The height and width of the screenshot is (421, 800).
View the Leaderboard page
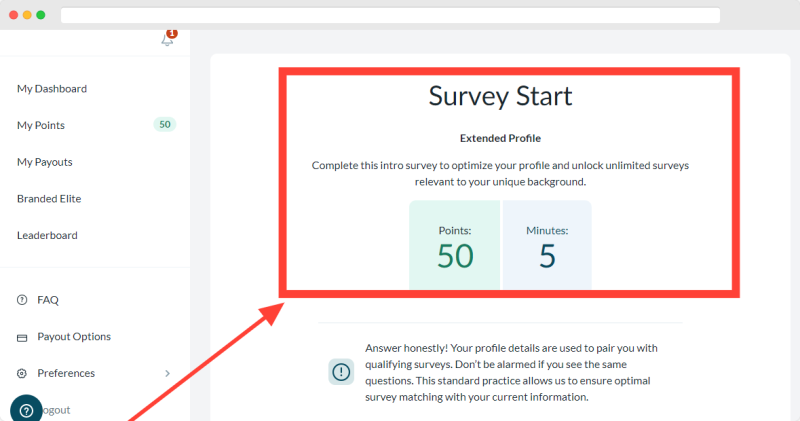pos(47,235)
